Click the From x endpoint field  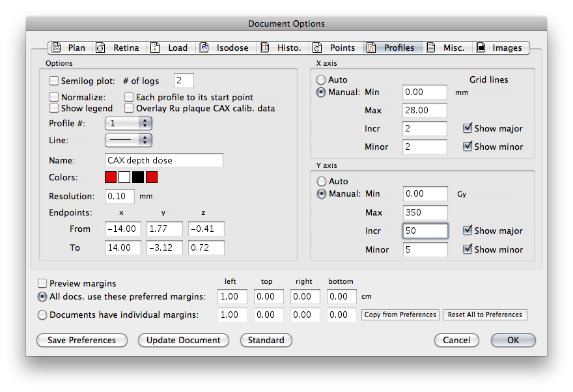pyautogui.click(x=123, y=229)
